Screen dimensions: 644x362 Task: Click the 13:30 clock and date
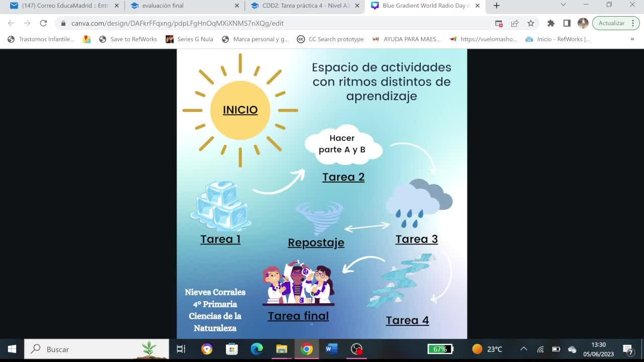coord(599,349)
